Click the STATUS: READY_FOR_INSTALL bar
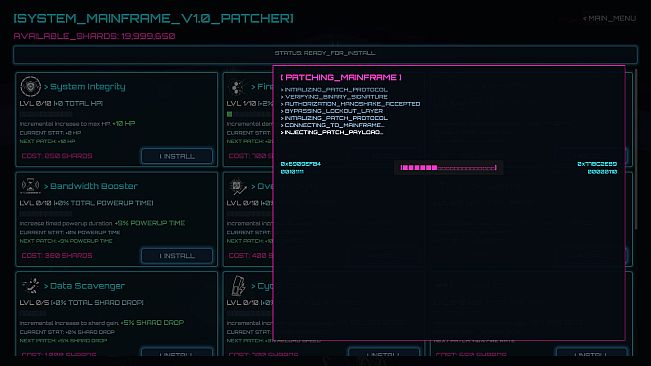Image resolution: width=651 pixels, height=366 pixels. click(325, 54)
